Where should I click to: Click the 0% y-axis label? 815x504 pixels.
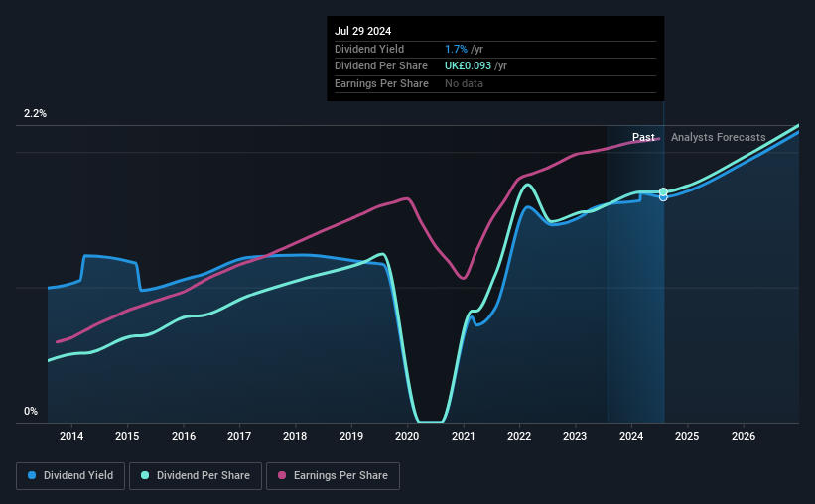pos(31,411)
